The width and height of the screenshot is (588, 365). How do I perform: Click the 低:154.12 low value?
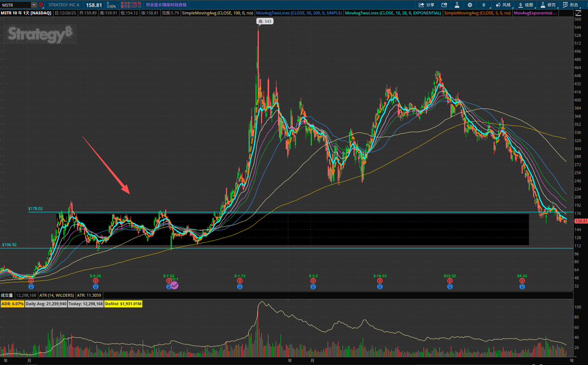point(129,13)
